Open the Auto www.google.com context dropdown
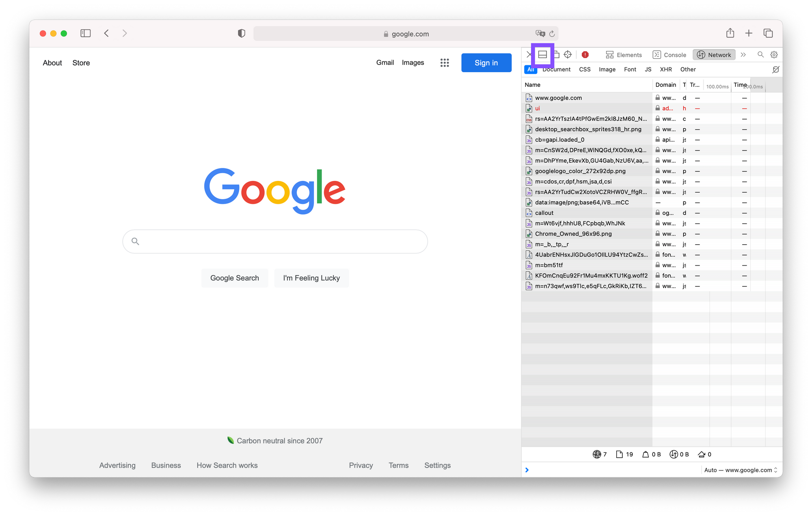Screen dimensions: 812x516 741,470
